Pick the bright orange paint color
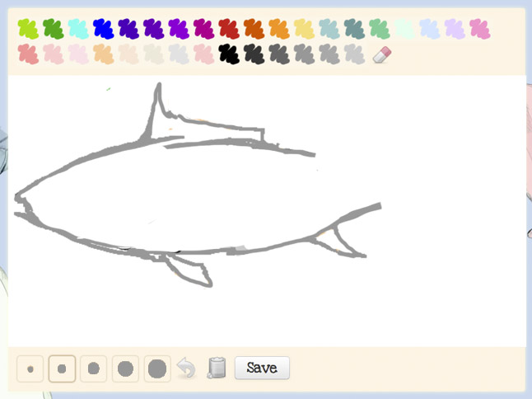The height and width of the screenshot is (399, 532). [279, 29]
